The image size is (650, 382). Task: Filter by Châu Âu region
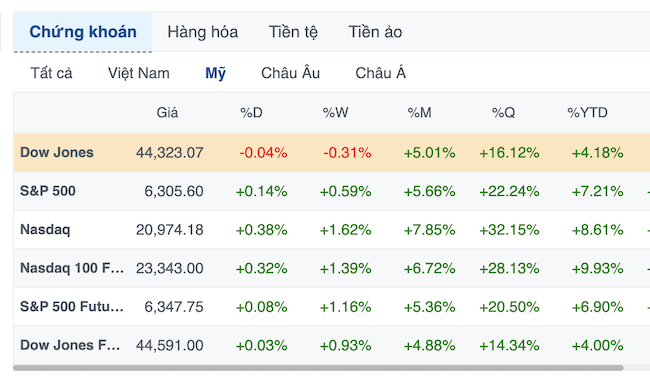291,73
